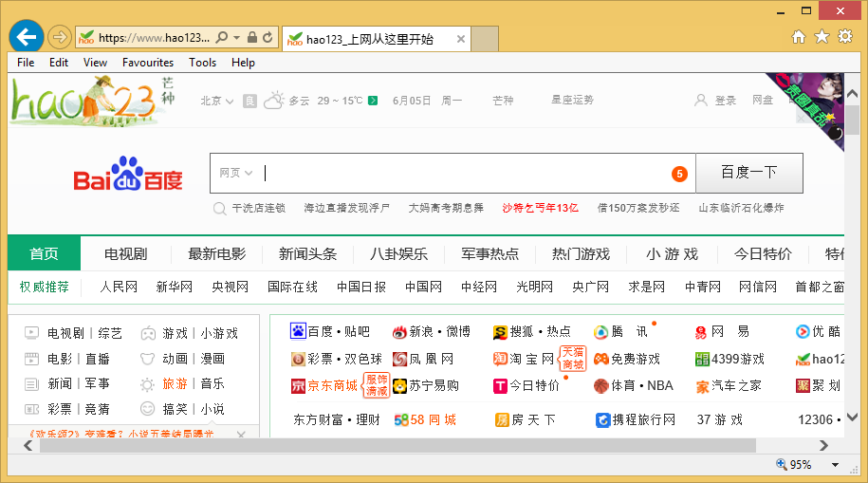Open the 北京 city dropdown
This screenshot has width=868, height=483.
coord(217,101)
